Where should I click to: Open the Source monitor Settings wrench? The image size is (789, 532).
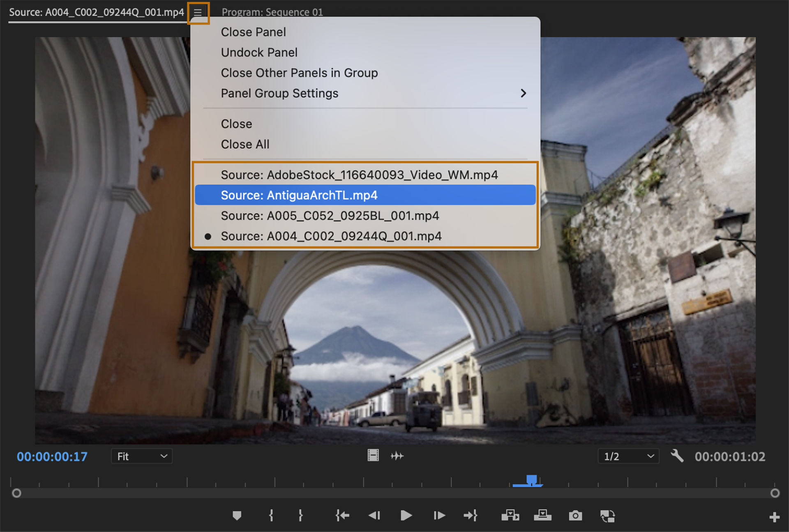[678, 456]
